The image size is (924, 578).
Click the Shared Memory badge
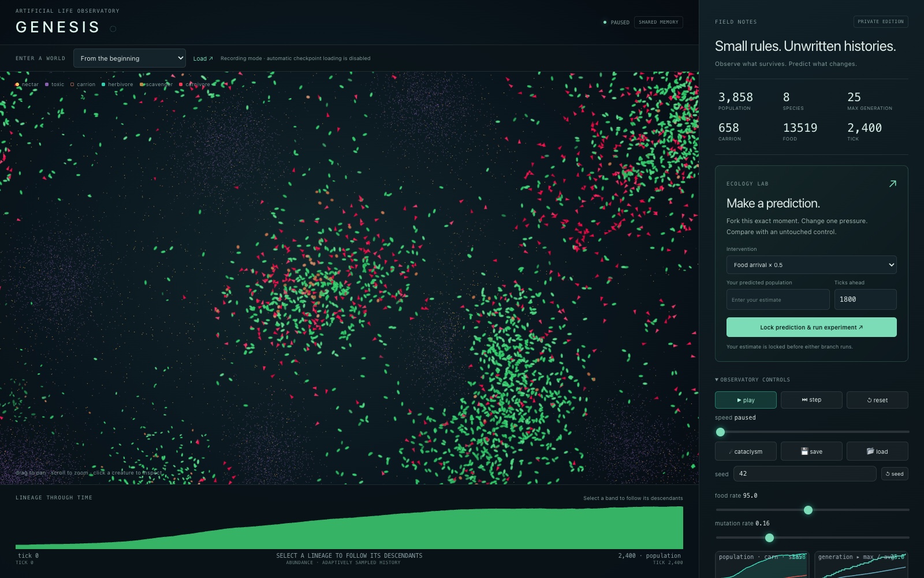pyautogui.click(x=658, y=23)
